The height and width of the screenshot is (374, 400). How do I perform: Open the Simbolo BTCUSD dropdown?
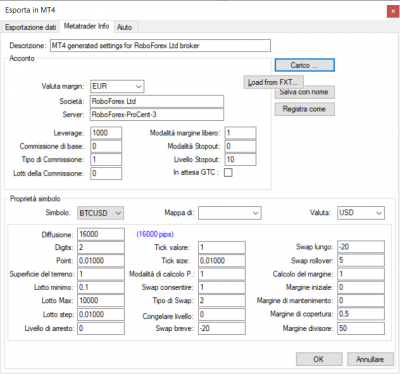coord(100,213)
